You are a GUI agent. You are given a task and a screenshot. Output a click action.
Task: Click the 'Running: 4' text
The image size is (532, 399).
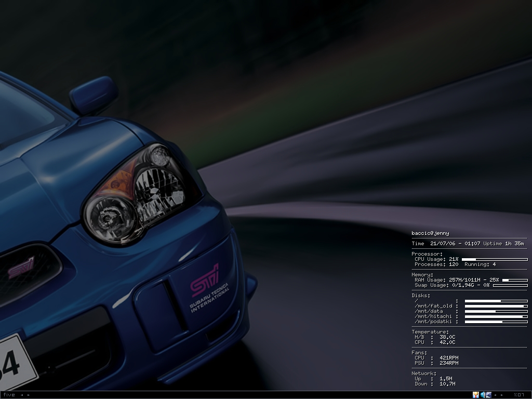point(480,264)
